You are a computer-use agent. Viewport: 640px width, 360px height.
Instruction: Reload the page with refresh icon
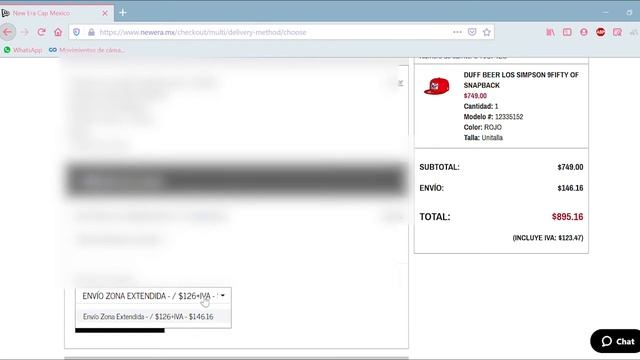(x=41, y=32)
